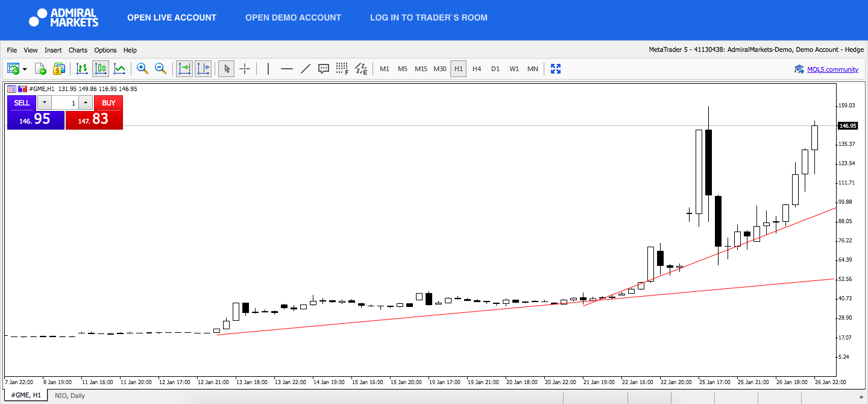Screen dimensions: 868x404
Task: Click the 146.95 current price label
Action: point(848,125)
